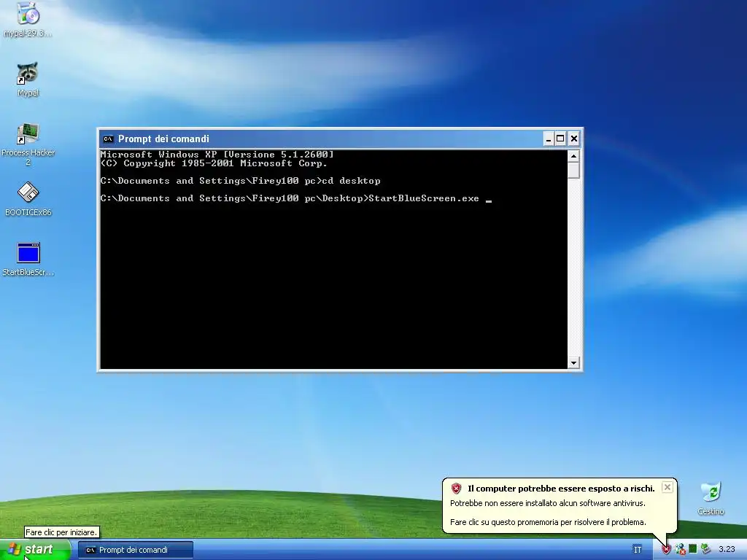Open the Start menu
The height and width of the screenshot is (560, 747).
tap(35, 550)
